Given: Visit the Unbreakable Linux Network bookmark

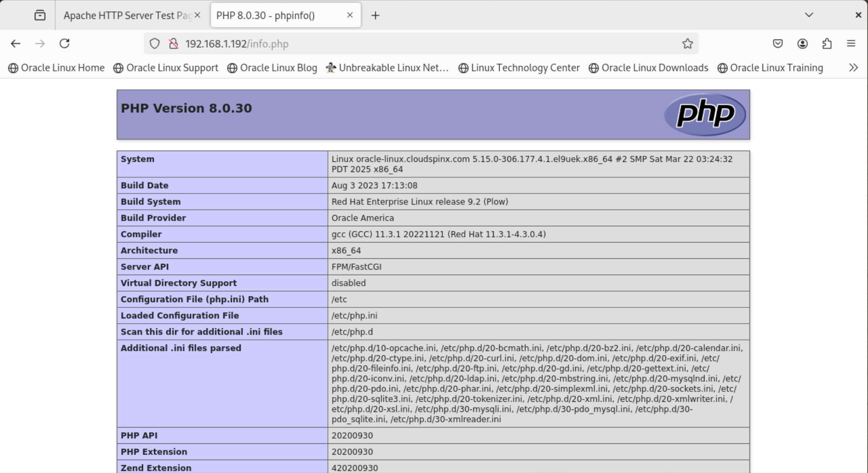Looking at the screenshot, I should point(387,67).
